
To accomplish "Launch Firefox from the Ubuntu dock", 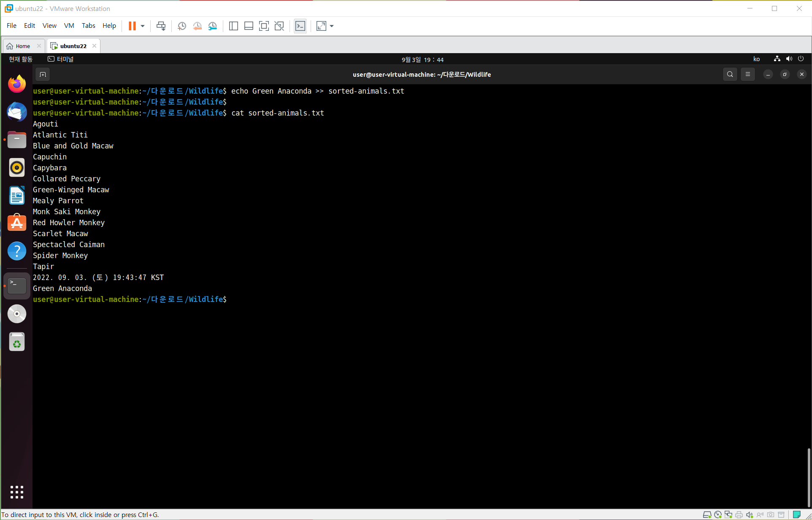I will (17, 84).
